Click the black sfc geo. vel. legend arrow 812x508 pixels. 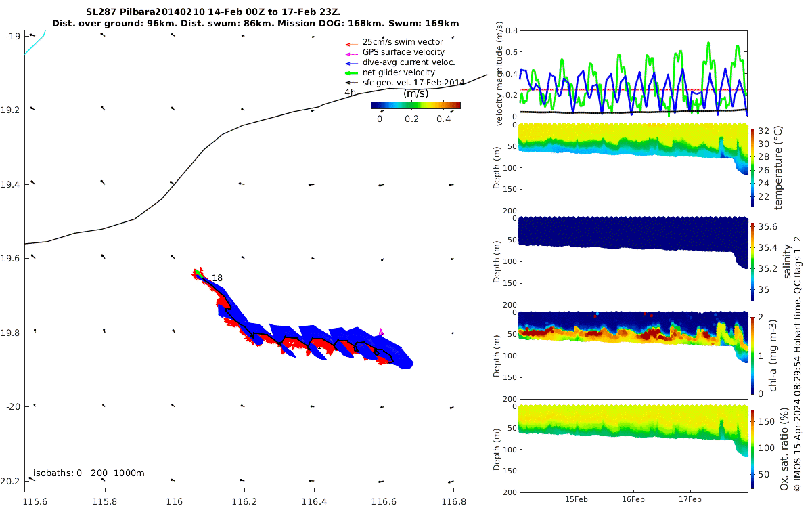point(351,83)
